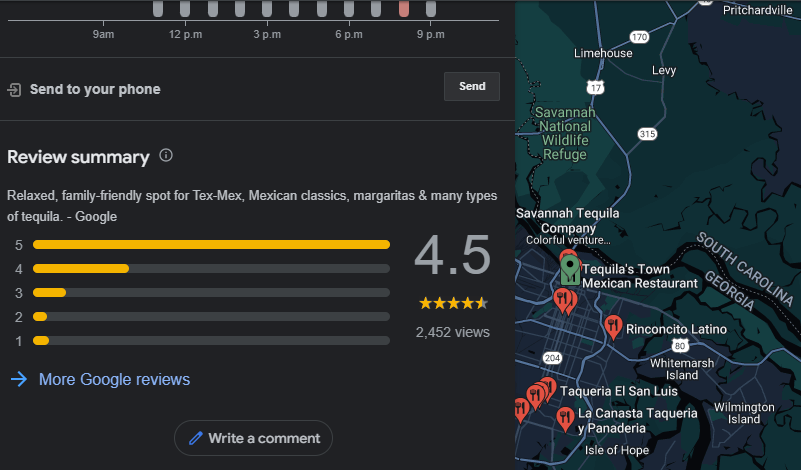Click the US 80 highway shield

(679, 346)
